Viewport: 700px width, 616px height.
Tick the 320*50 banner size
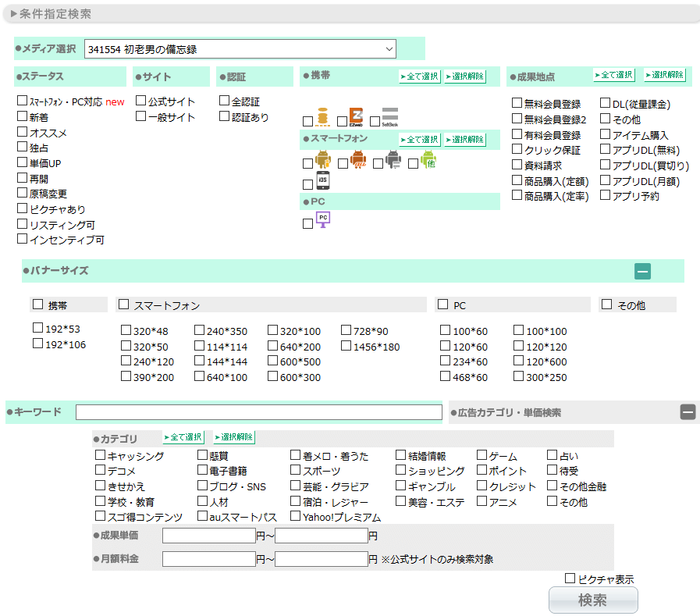click(126, 346)
